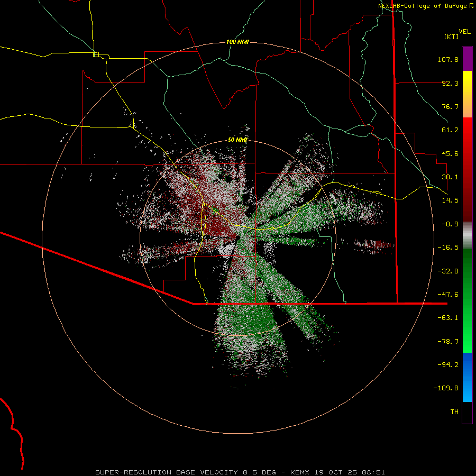Click the -94.2 velocity scale value

pos(448,365)
